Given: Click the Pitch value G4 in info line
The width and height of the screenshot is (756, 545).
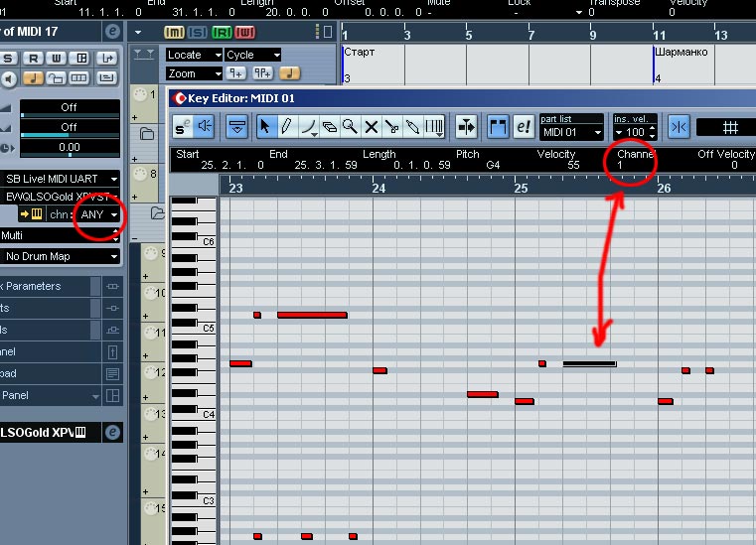Looking at the screenshot, I should tap(493, 165).
